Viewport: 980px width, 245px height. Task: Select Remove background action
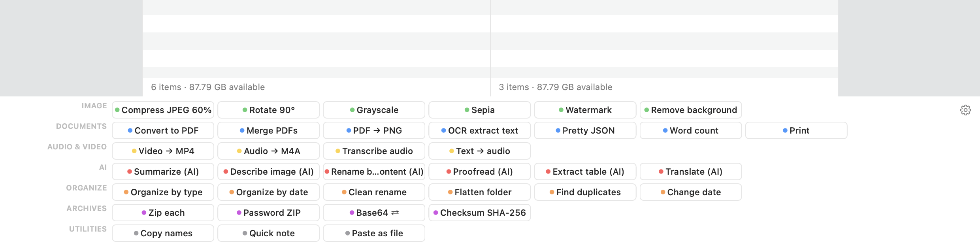[x=691, y=110]
